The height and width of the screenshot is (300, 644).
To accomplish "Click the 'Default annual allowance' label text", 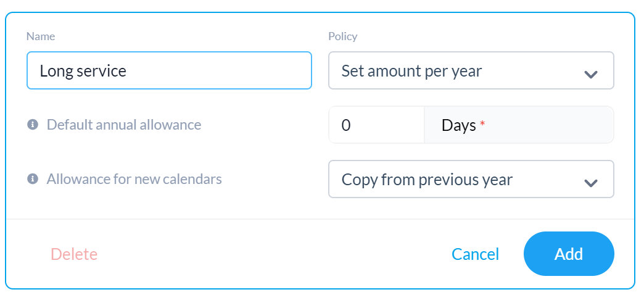I will click(124, 125).
